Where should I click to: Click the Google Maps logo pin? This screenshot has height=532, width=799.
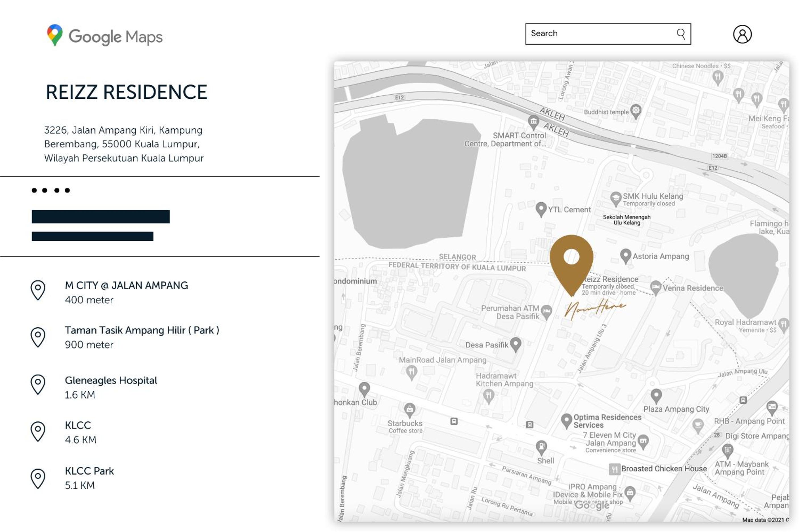[x=55, y=35]
